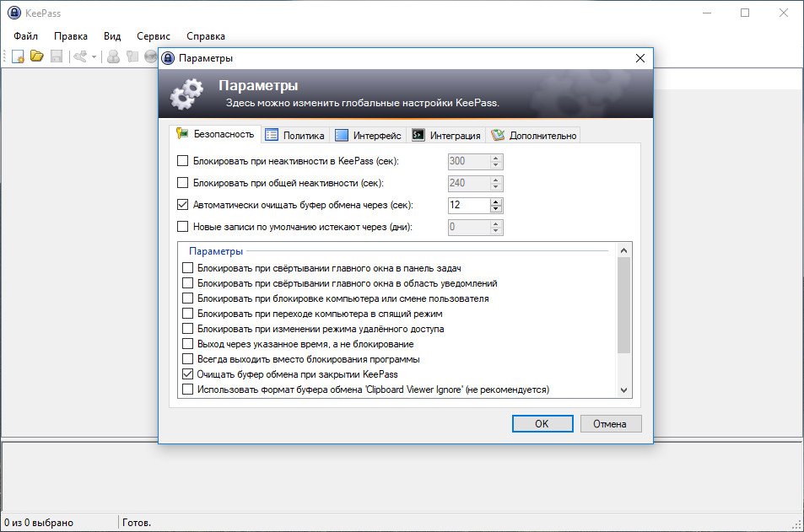Uncheck 'Очищать буфер обмена при закрытии KeePass'
This screenshot has width=804, height=532.
[187, 374]
